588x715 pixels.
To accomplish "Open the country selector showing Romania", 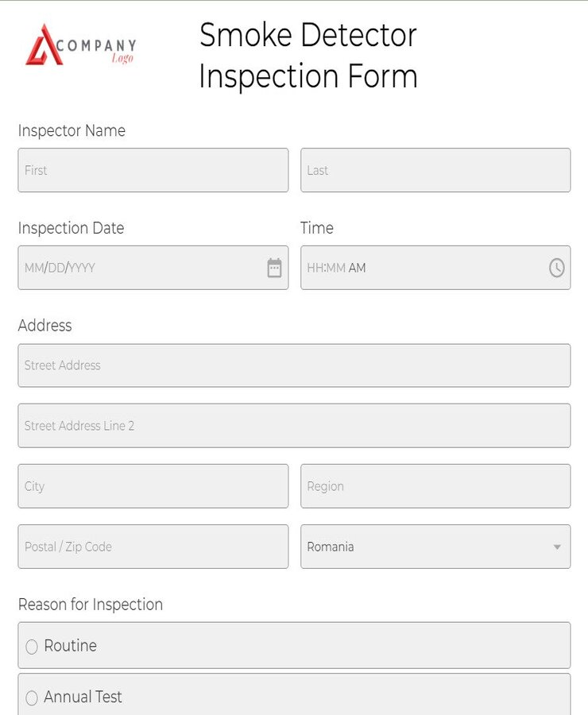I will coord(435,547).
